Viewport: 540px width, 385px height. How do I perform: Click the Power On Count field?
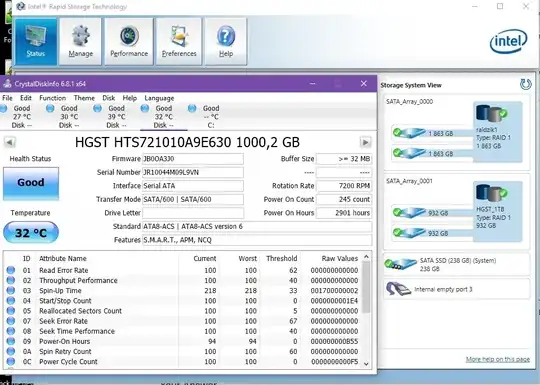(344, 199)
